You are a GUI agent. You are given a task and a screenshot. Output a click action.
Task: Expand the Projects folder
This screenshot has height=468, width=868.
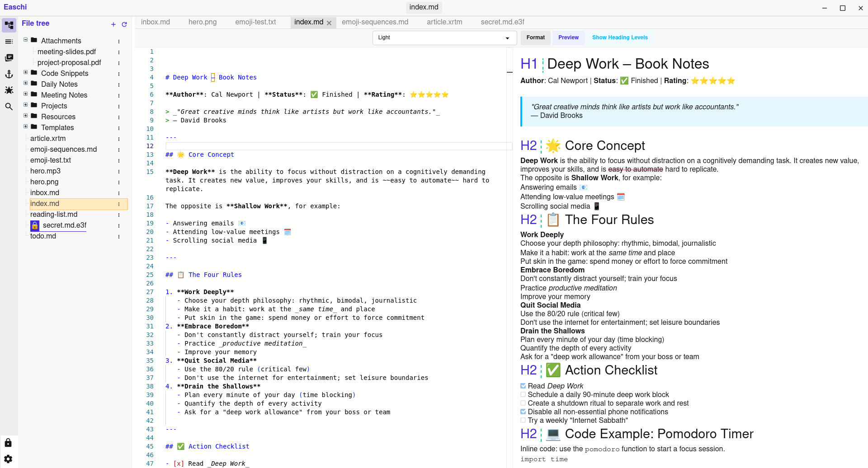click(x=26, y=105)
